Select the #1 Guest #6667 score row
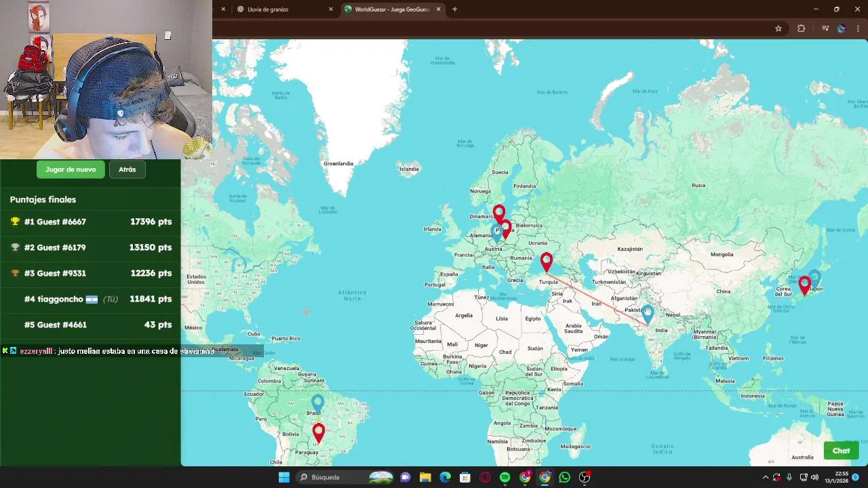868x488 pixels. 91,222
